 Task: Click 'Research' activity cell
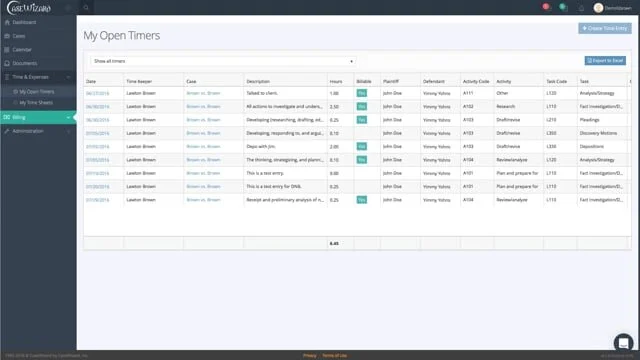coord(506,107)
